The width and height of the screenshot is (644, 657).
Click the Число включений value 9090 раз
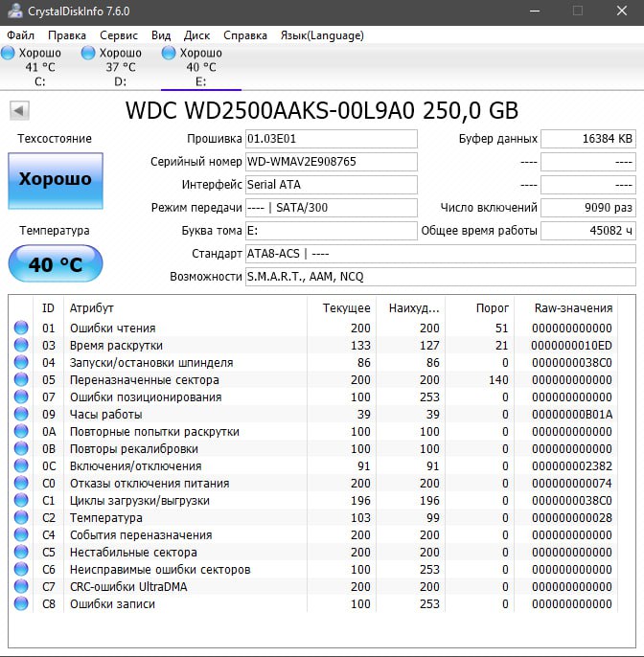tap(588, 208)
